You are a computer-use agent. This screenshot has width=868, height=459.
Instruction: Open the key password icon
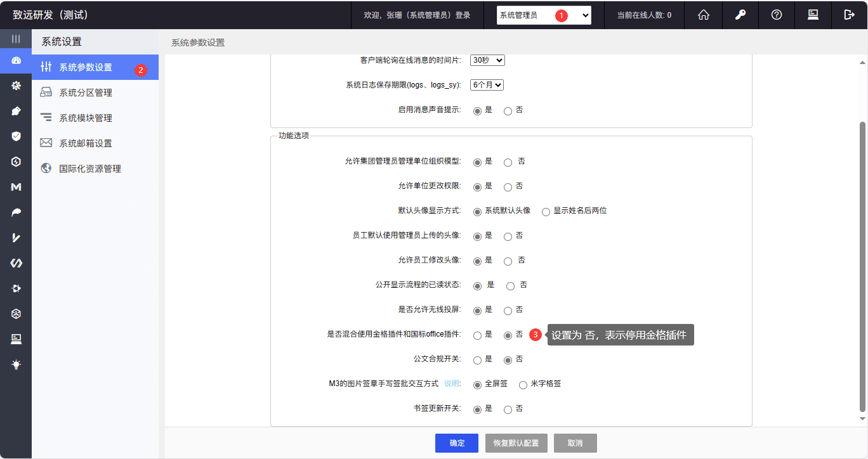pos(740,15)
